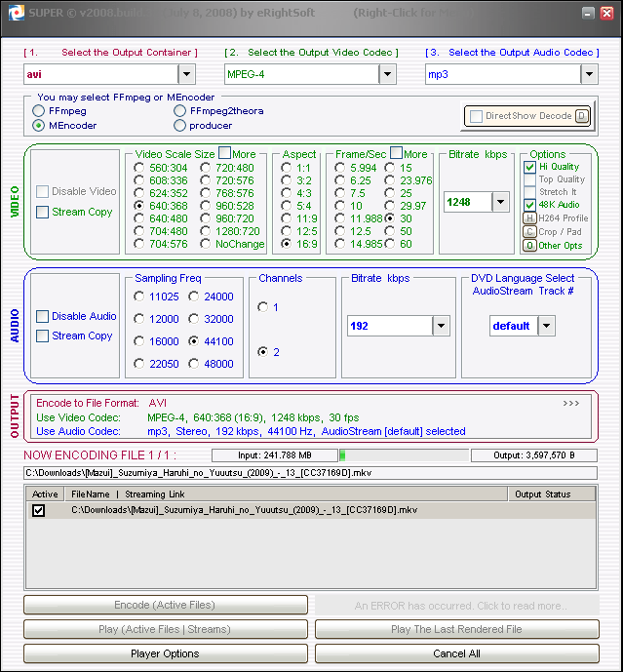The image size is (623, 672).
Task: Click the DirectShow Decode D icon
Action: pyautogui.click(x=581, y=116)
